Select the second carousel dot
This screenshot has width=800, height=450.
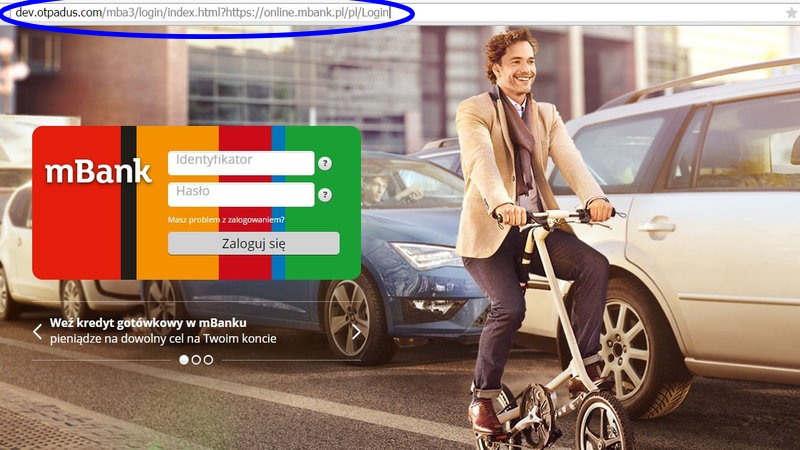196,360
